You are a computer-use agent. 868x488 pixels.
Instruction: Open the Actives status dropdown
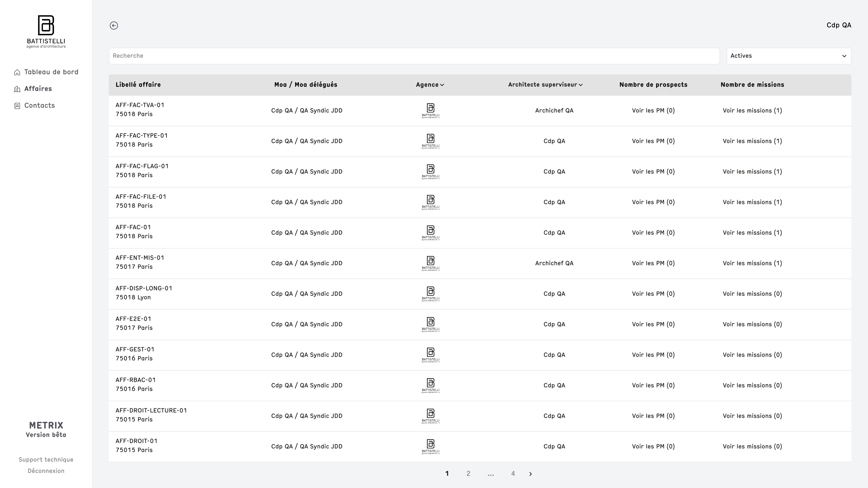coord(789,56)
